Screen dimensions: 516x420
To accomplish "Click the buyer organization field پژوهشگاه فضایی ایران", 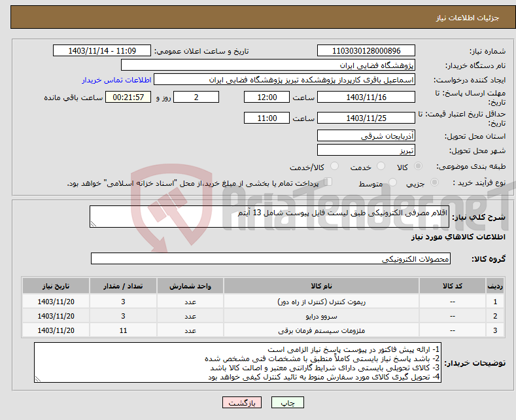I will click(x=268, y=65).
